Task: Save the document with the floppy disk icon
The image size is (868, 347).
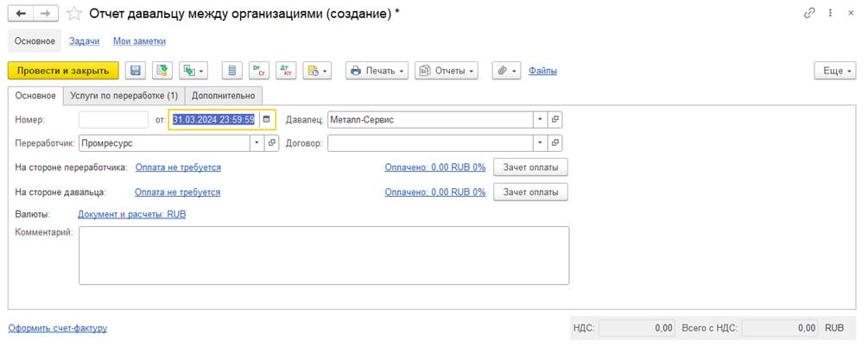Action: click(x=135, y=71)
